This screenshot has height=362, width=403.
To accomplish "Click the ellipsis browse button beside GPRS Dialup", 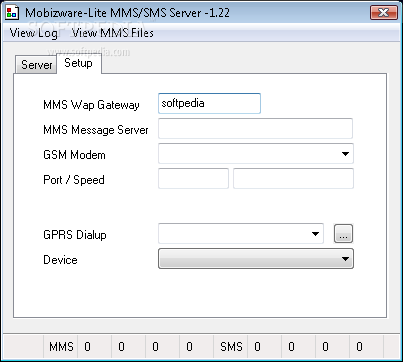I will (x=343, y=234).
